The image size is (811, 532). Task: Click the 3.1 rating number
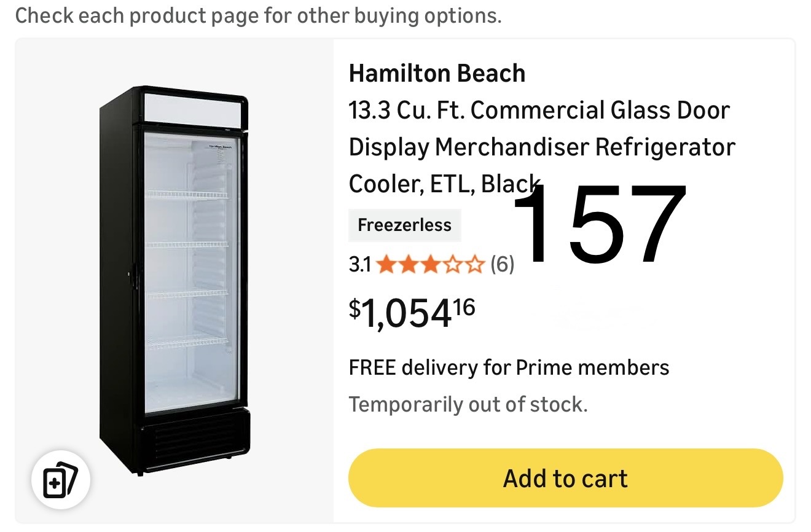click(359, 265)
